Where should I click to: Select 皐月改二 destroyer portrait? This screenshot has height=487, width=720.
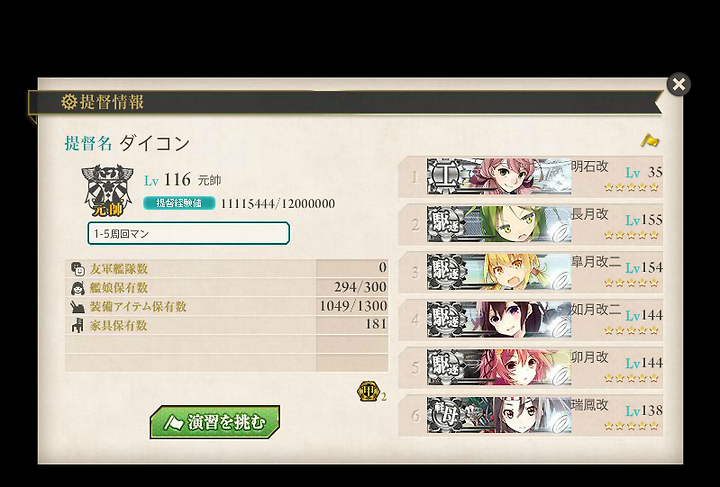point(499,272)
